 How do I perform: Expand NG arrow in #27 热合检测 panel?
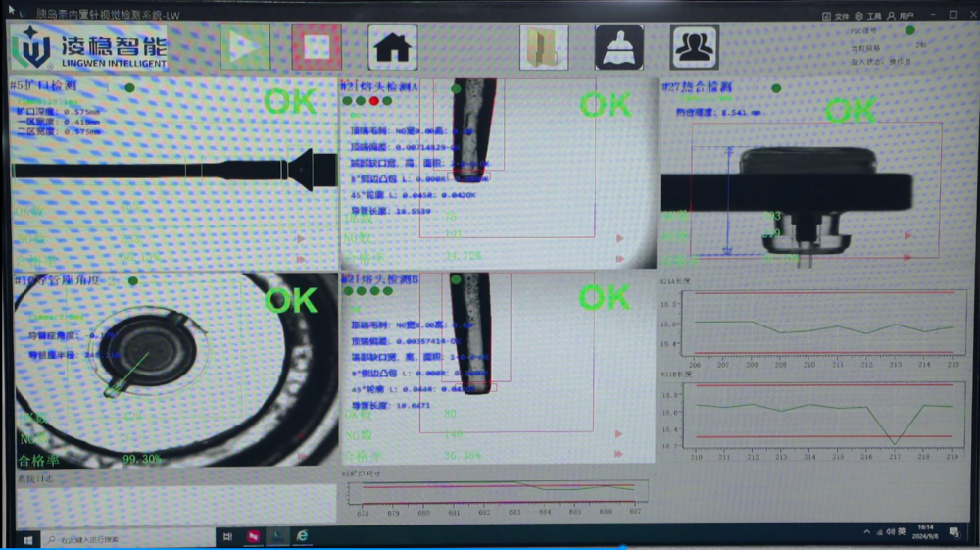tap(907, 235)
